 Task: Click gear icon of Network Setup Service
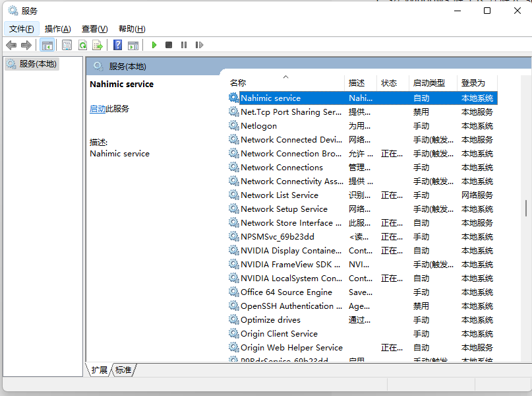click(234, 209)
